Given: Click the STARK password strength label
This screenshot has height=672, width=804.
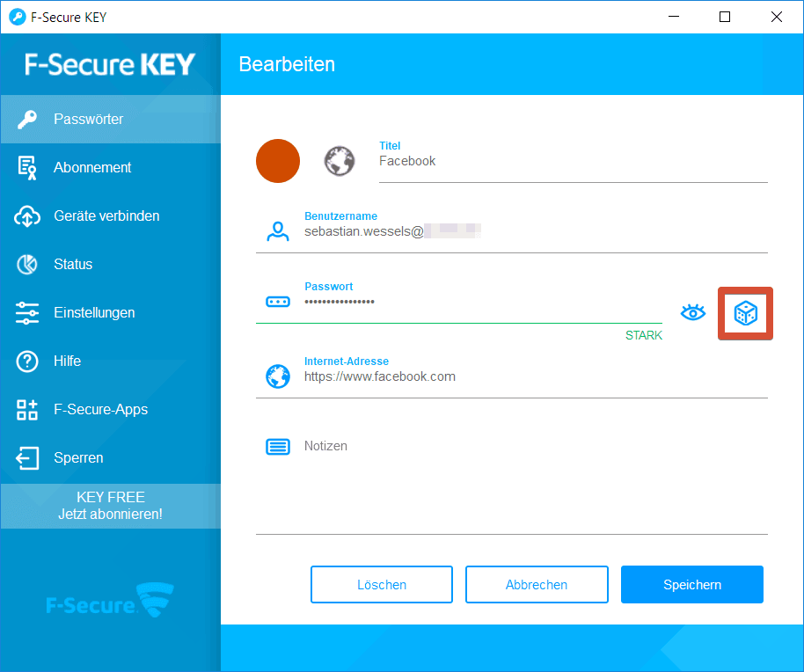Looking at the screenshot, I should pos(644,335).
